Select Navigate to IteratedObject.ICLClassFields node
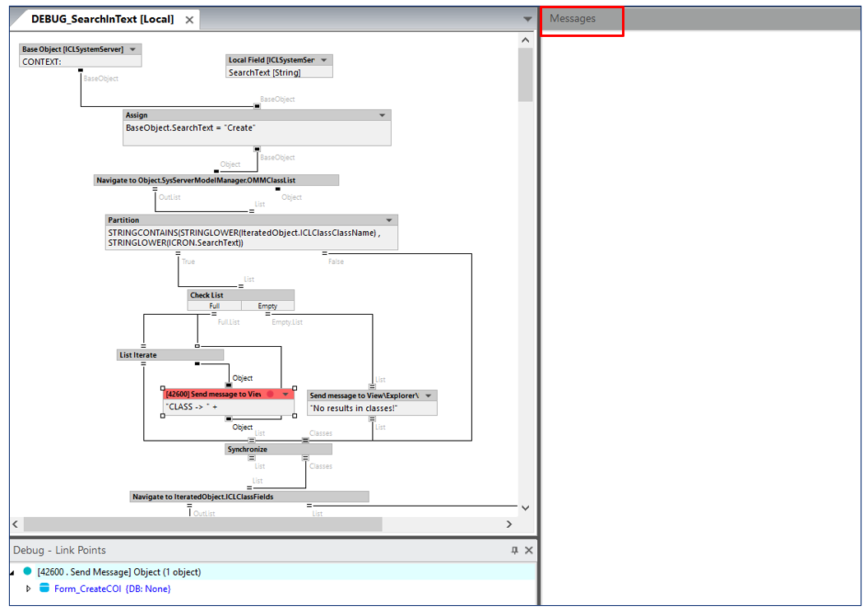Viewport: 868px width, 610px height. click(x=249, y=497)
